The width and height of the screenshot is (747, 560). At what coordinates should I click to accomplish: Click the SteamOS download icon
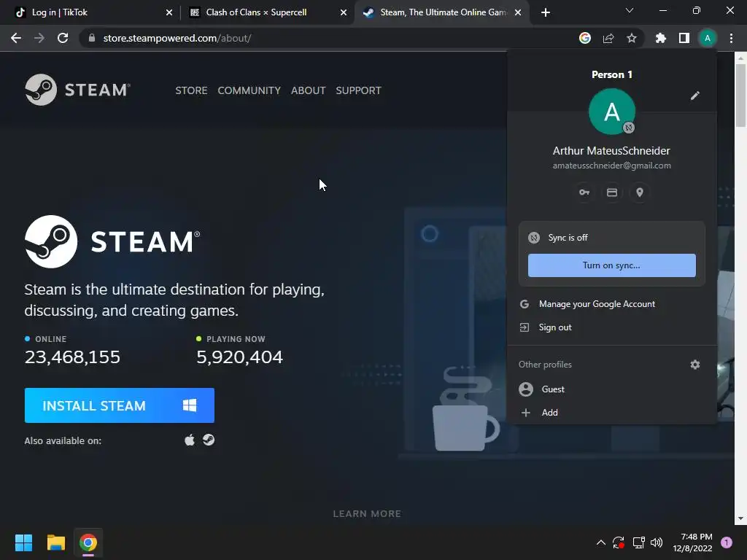pos(209,440)
